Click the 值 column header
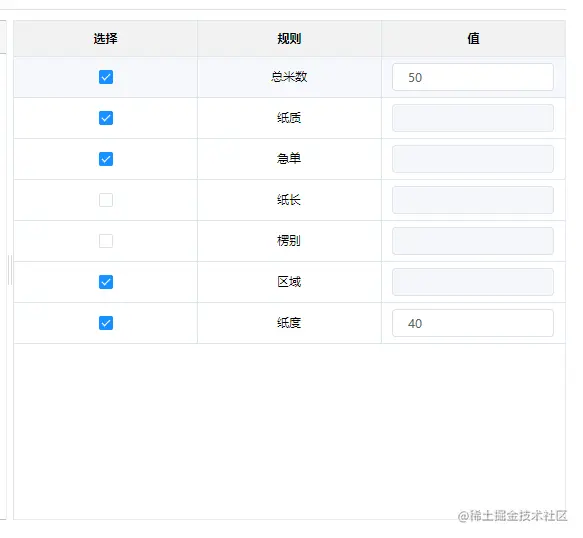This screenshot has height=538, width=583. [473, 39]
